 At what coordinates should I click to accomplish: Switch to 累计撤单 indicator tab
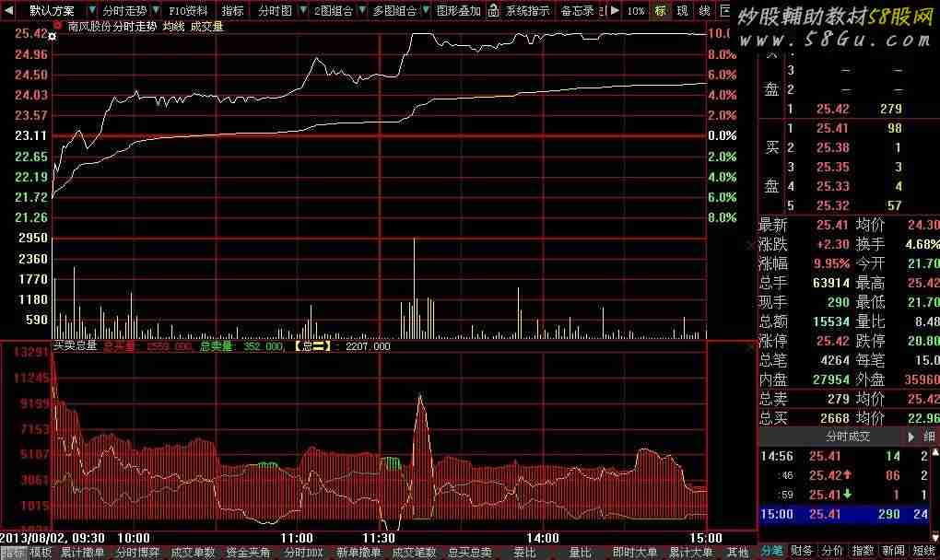tap(82, 553)
